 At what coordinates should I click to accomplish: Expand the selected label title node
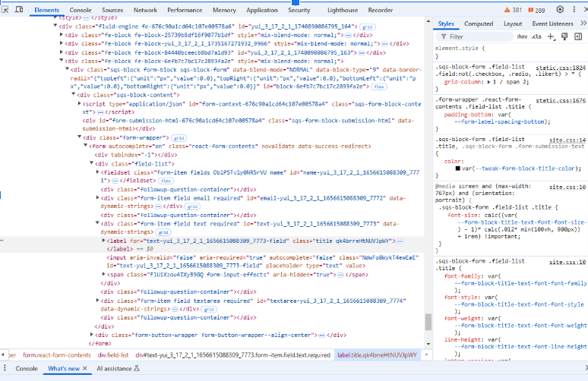[104, 241]
